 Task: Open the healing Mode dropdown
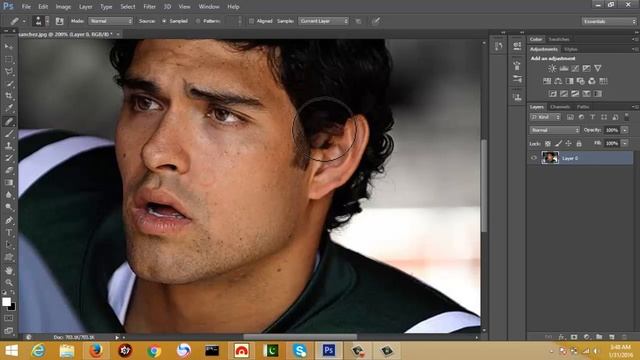click(110, 21)
